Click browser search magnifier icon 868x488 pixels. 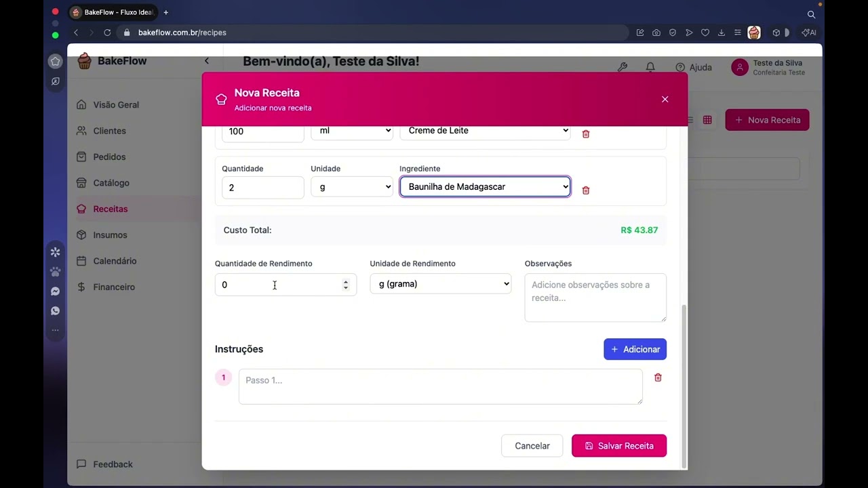[x=811, y=14]
